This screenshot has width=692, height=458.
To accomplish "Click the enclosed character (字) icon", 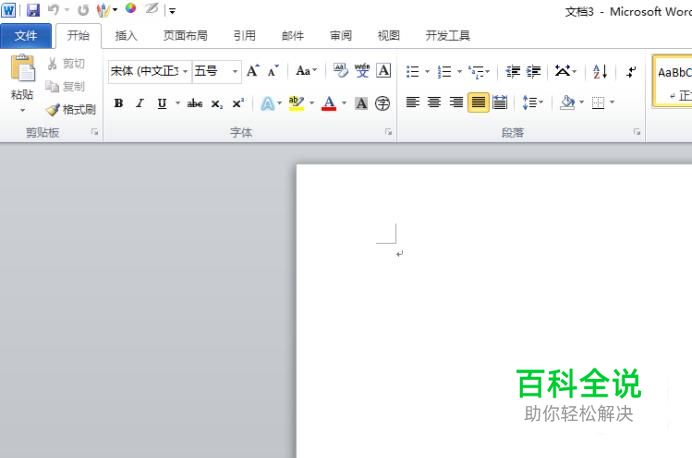I will [x=382, y=103].
